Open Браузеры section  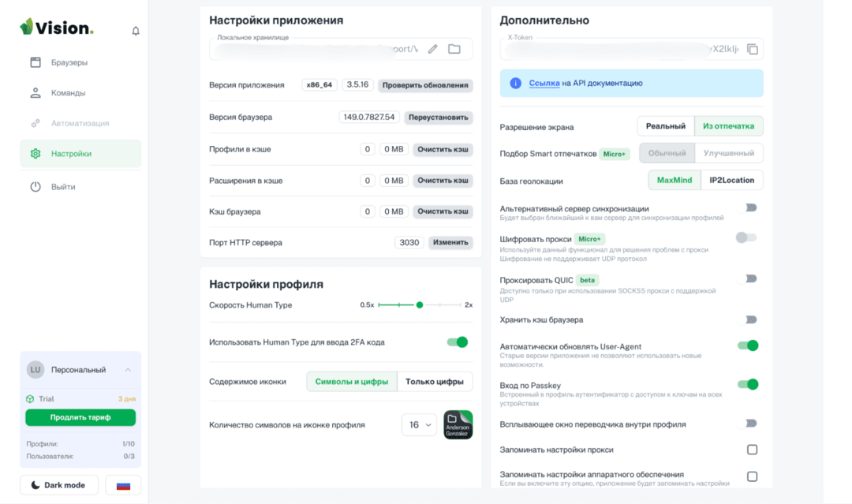click(x=80, y=62)
